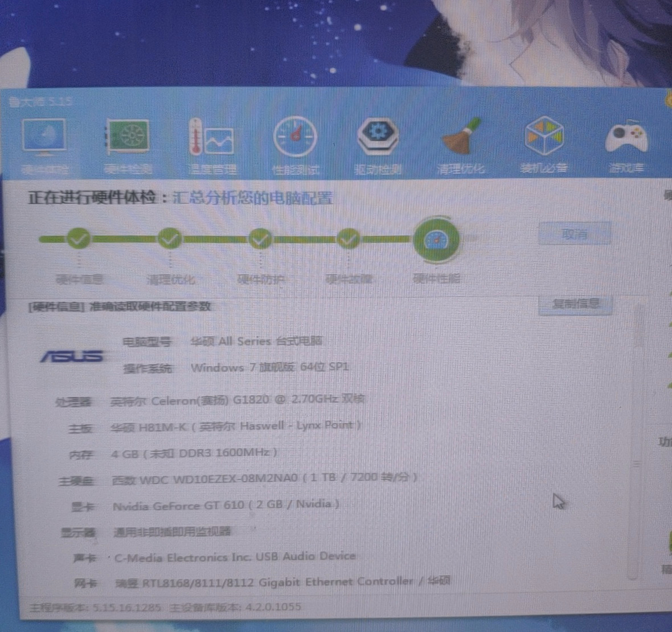Select the 清理优化 progress step checkmark
Screen dimensions: 672x632
pos(170,239)
